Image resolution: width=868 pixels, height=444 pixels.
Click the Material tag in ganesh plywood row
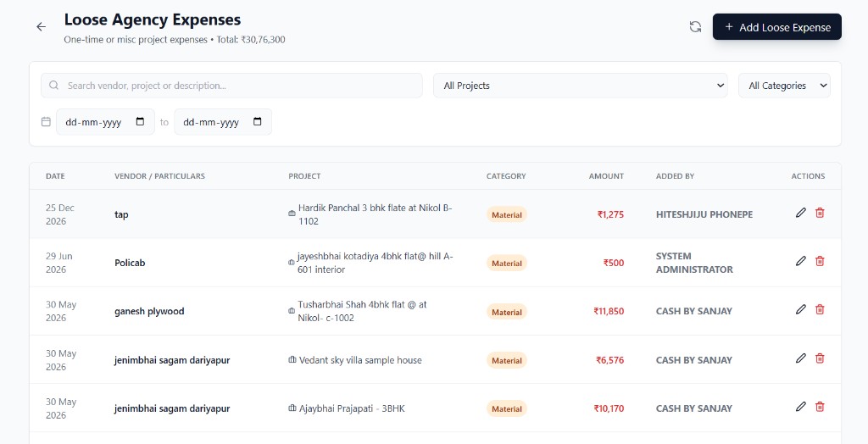coord(507,312)
